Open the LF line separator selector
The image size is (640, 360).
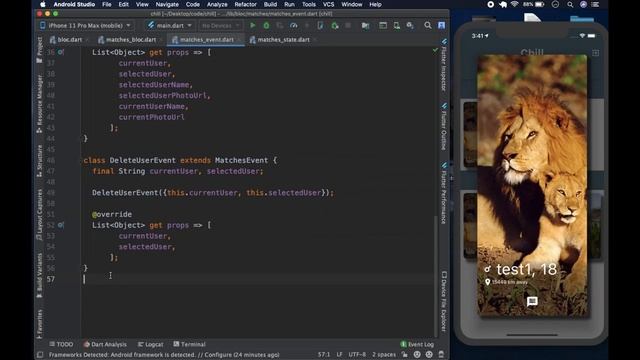point(339,355)
